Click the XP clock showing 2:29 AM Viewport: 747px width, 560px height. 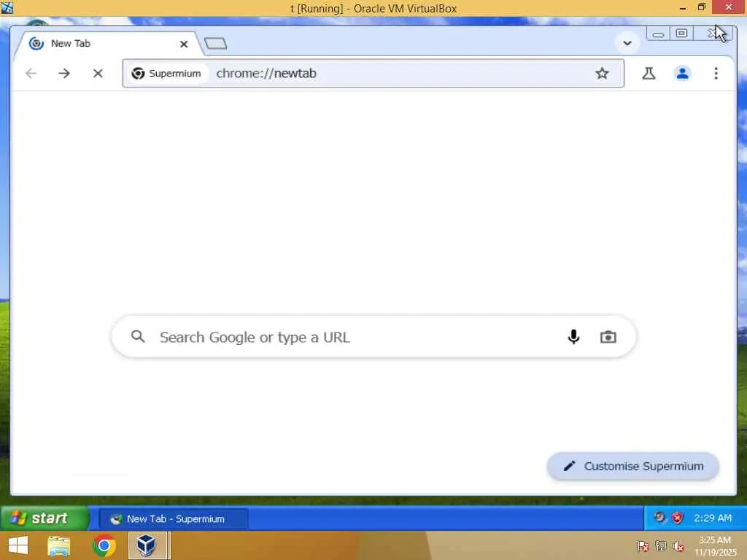coord(713,518)
